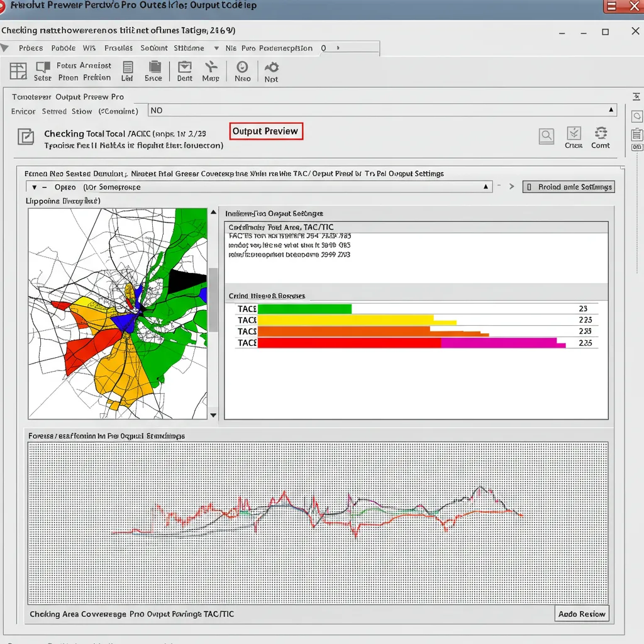Screen dimensions: 644x644
Task: Click the coverage line graph area
Action: click(318, 523)
